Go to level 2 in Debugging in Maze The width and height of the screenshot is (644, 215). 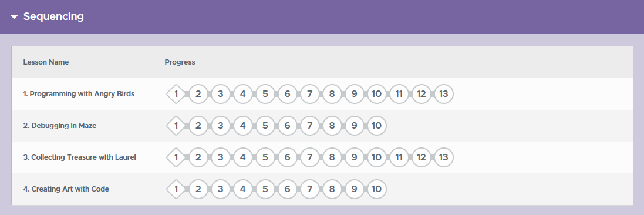point(198,125)
